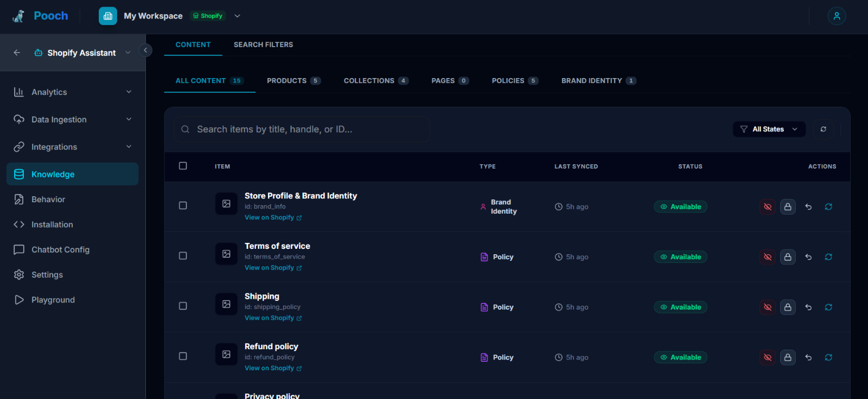Click the Store Profile image thumbnail

pyautogui.click(x=226, y=204)
